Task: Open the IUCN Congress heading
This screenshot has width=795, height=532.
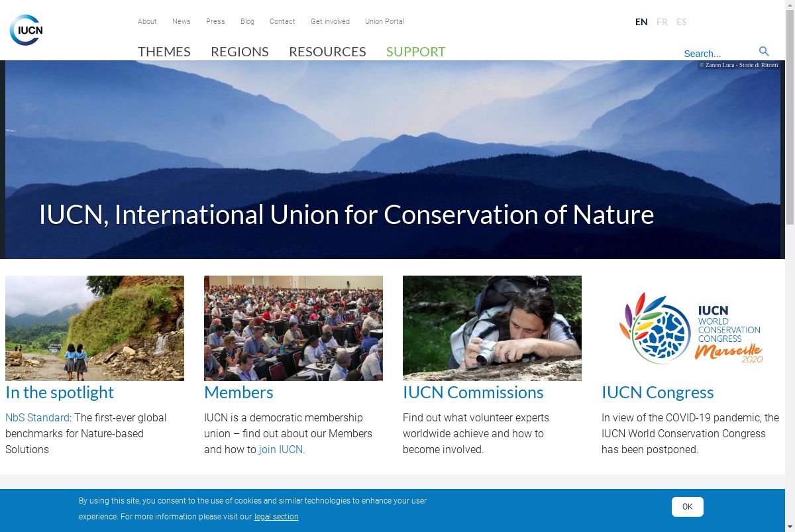Action: (658, 392)
